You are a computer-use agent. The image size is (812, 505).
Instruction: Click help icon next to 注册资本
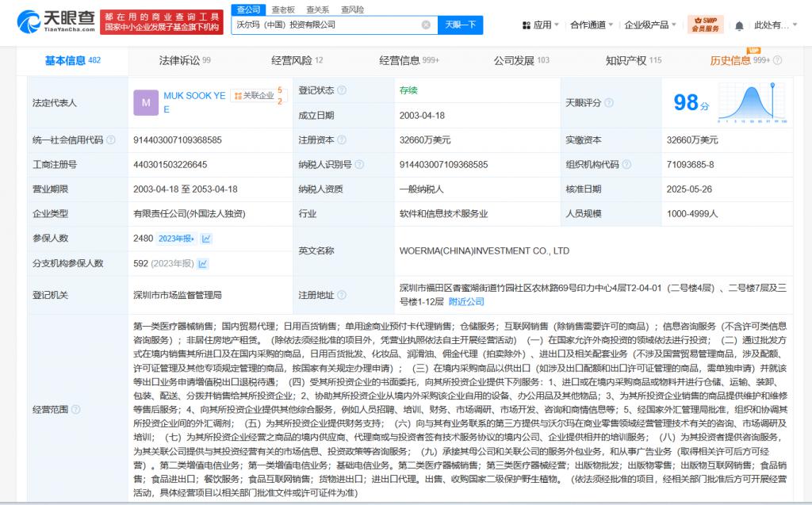(342, 140)
